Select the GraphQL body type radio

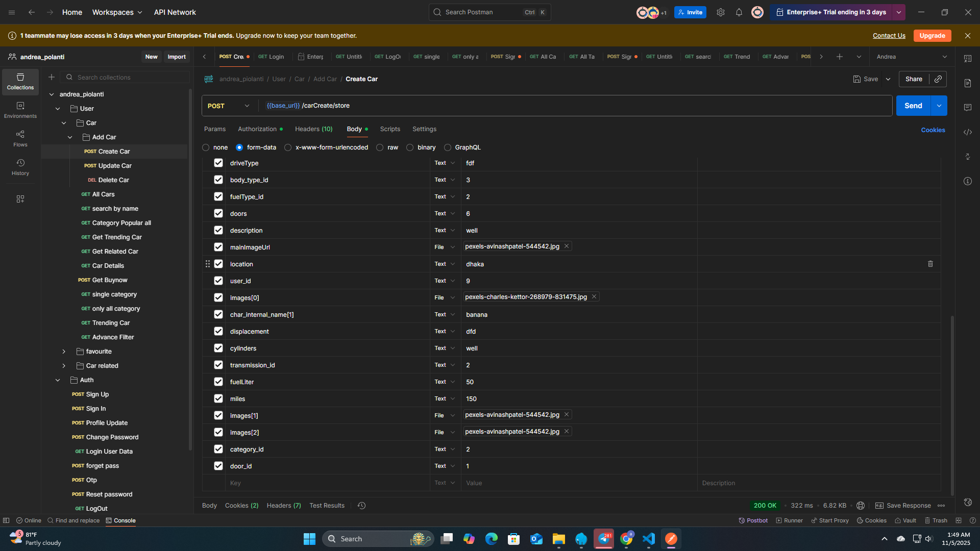click(x=448, y=147)
